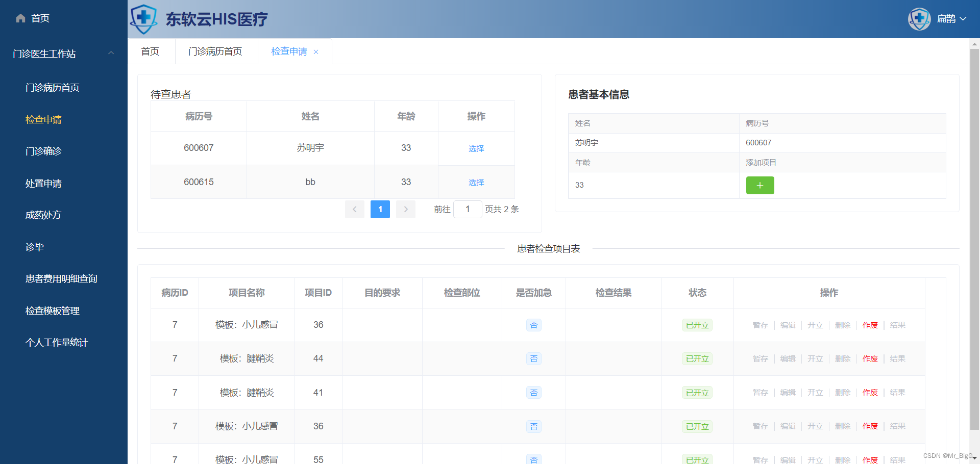
Task: Click the 检查结果 column header
Action: pos(614,293)
